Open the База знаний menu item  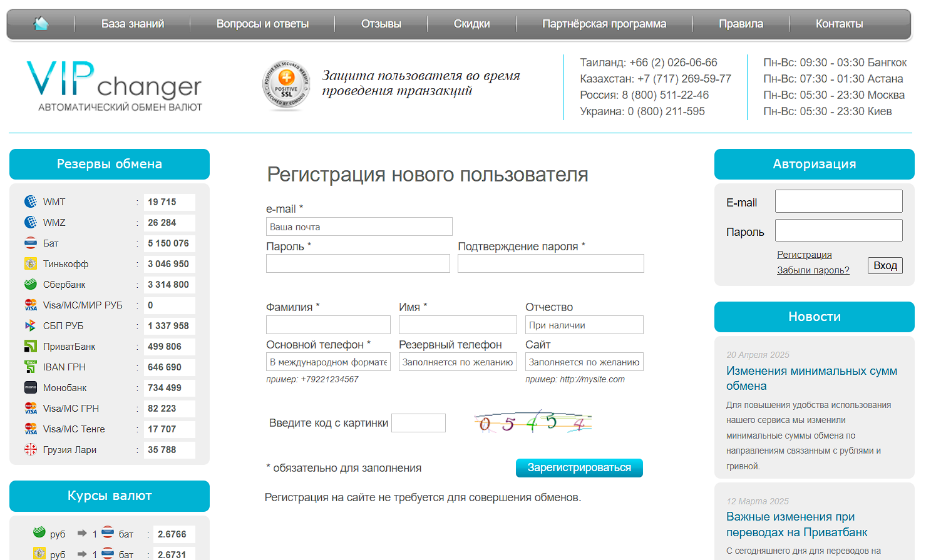point(133,24)
